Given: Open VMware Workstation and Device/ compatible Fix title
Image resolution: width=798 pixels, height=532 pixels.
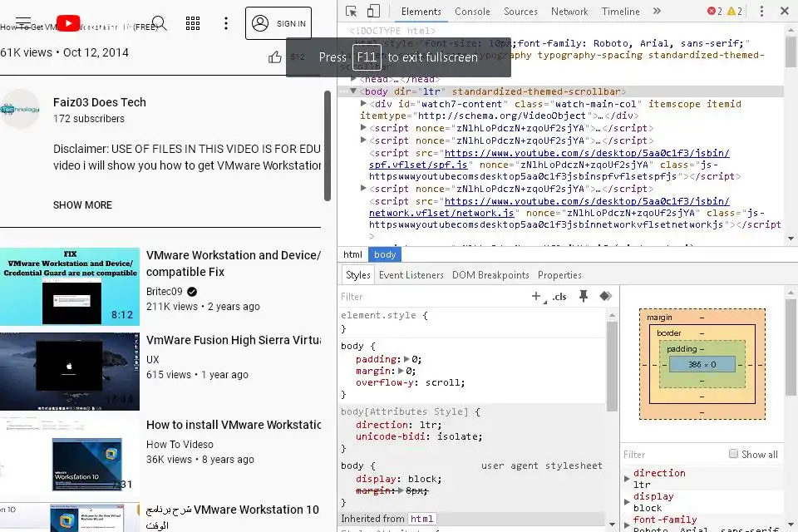Looking at the screenshot, I should (x=233, y=264).
